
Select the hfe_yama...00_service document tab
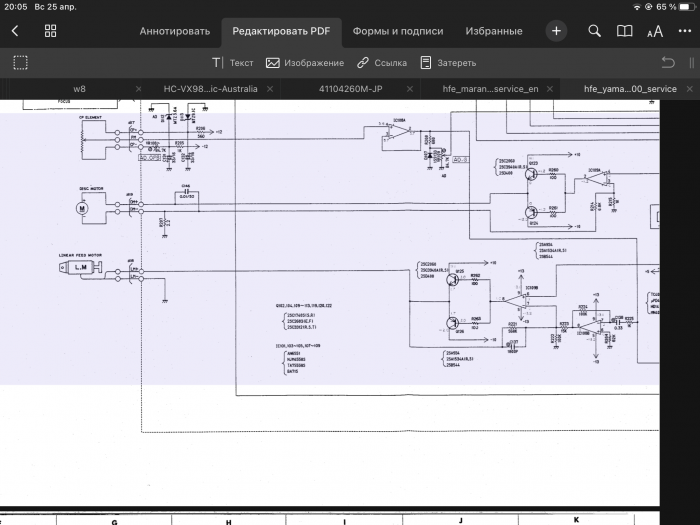point(630,89)
